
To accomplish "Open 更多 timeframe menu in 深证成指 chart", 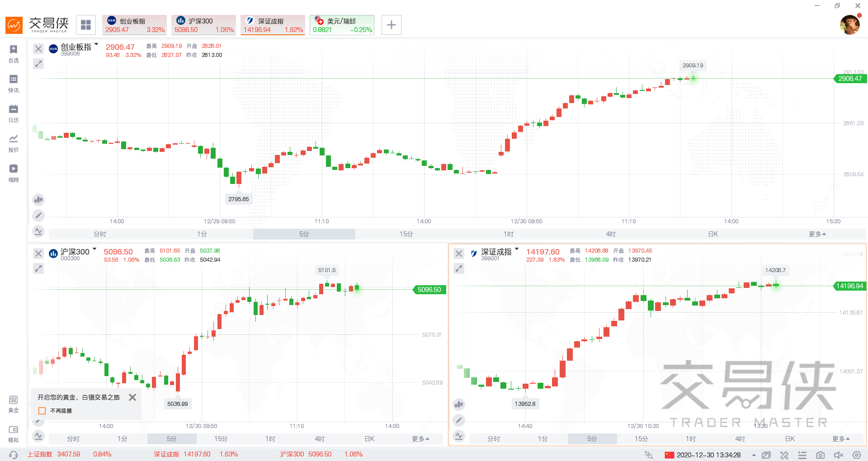I will (x=841, y=439).
